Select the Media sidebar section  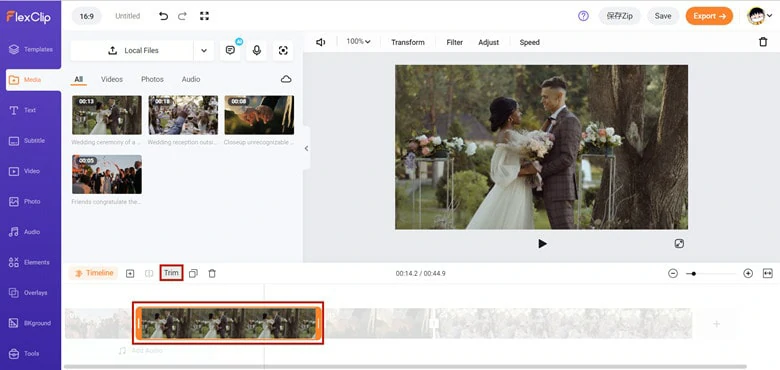pos(33,80)
